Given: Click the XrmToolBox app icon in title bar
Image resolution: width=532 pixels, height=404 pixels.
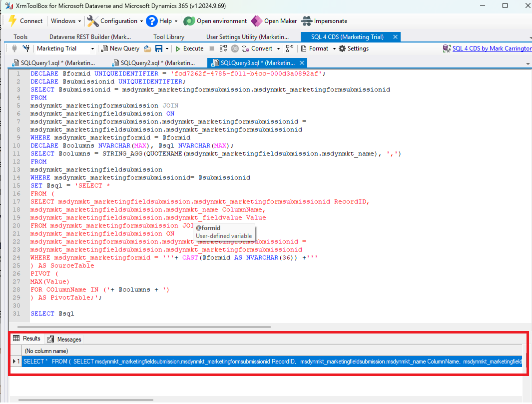Looking at the screenshot, I should [9, 6].
